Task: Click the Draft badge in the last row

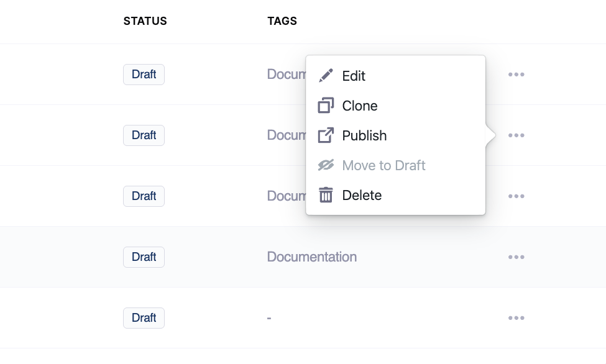Action: click(x=144, y=318)
